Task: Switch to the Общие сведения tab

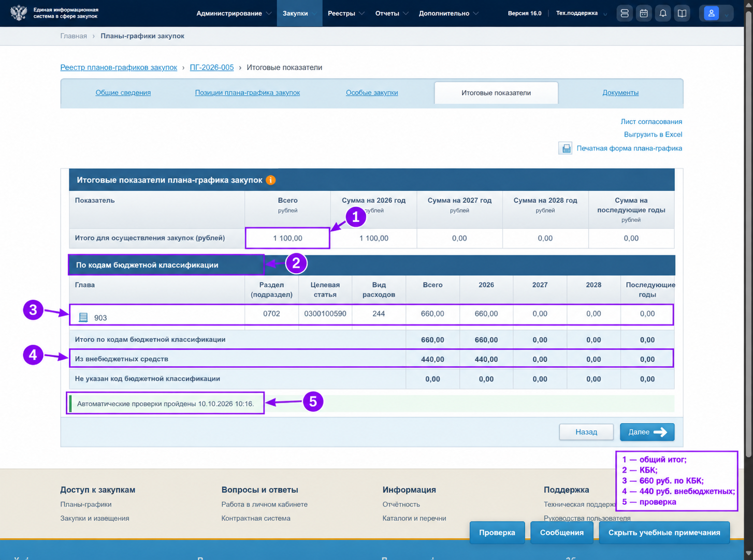Action: pyautogui.click(x=123, y=93)
